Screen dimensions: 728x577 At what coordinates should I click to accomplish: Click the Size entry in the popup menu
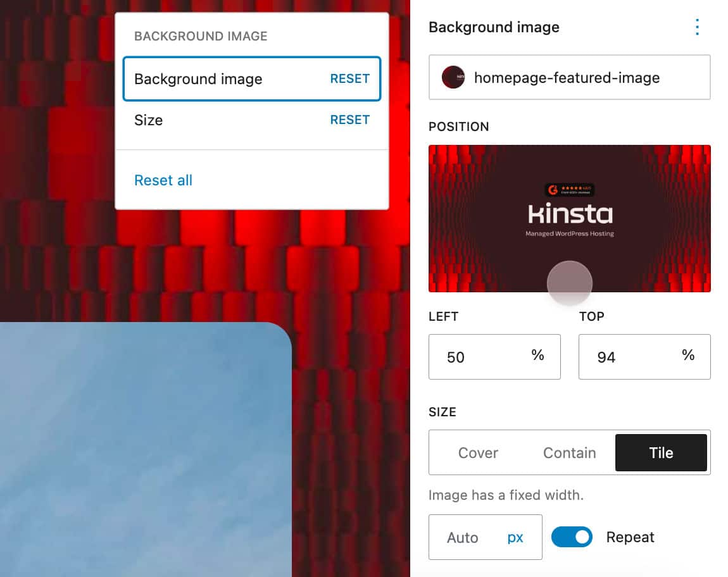click(148, 120)
